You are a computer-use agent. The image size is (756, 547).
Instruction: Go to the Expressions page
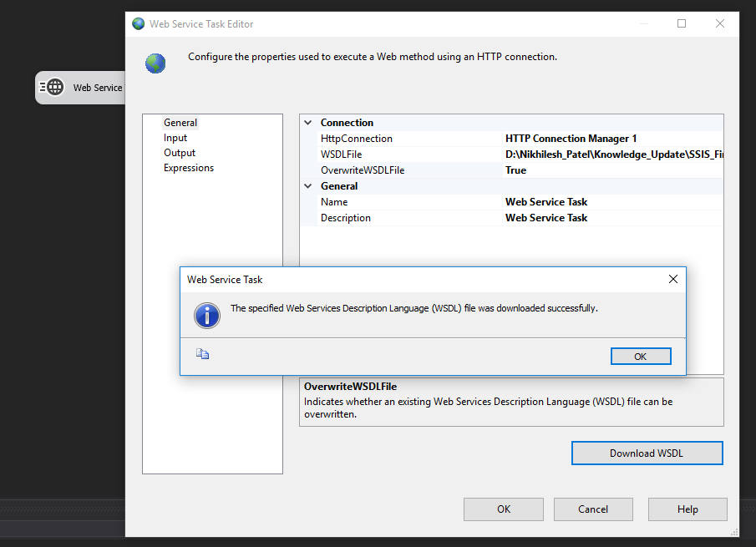189,168
